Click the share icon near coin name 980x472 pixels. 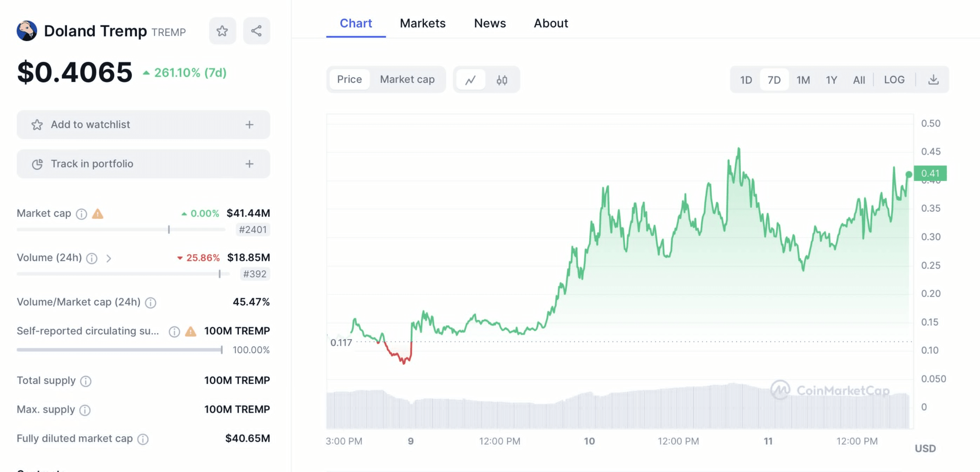[256, 31]
